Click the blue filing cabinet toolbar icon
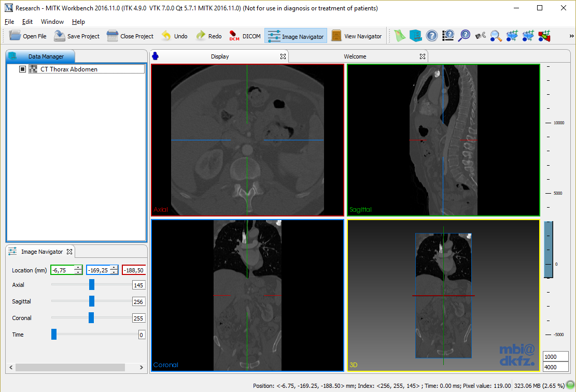The width and height of the screenshot is (576, 392). pyautogui.click(x=415, y=36)
